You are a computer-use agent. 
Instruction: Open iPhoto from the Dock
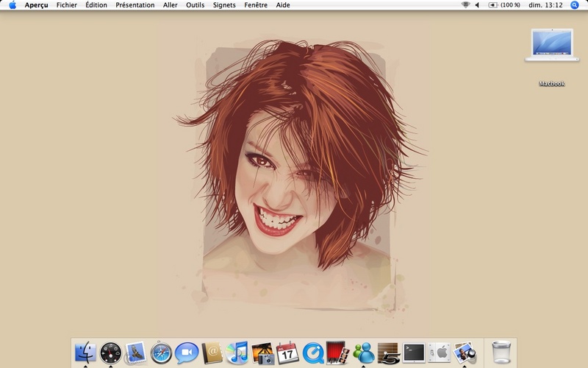tap(262, 353)
